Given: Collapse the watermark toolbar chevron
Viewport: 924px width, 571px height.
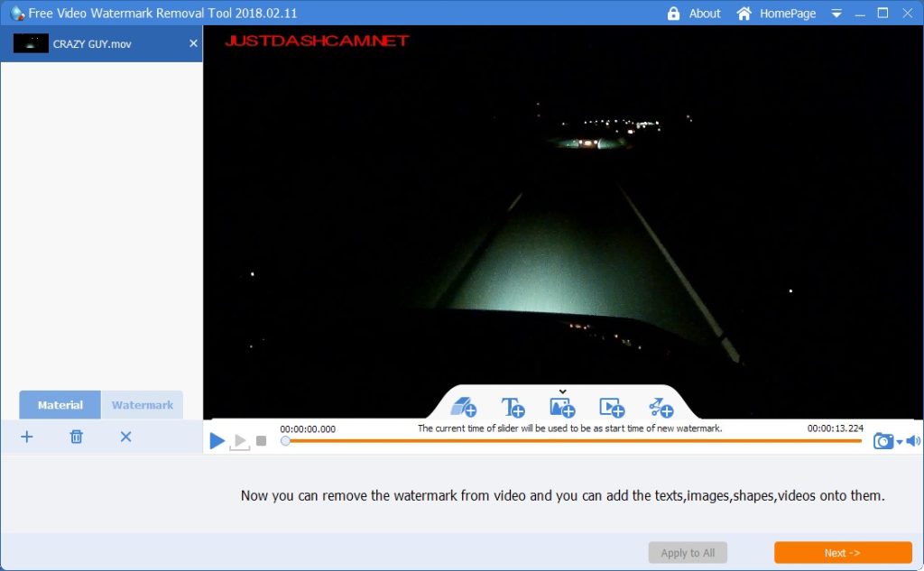Looking at the screenshot, I should pos(563,391).
